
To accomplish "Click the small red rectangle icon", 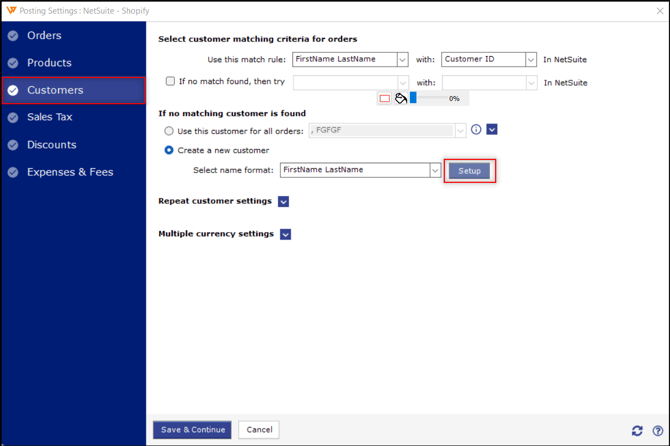I will pos(385,99).
